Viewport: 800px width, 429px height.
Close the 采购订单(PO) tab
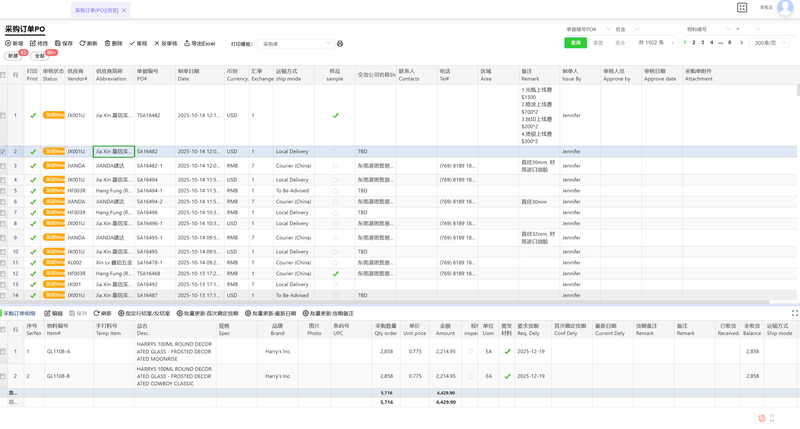(123, 9)
